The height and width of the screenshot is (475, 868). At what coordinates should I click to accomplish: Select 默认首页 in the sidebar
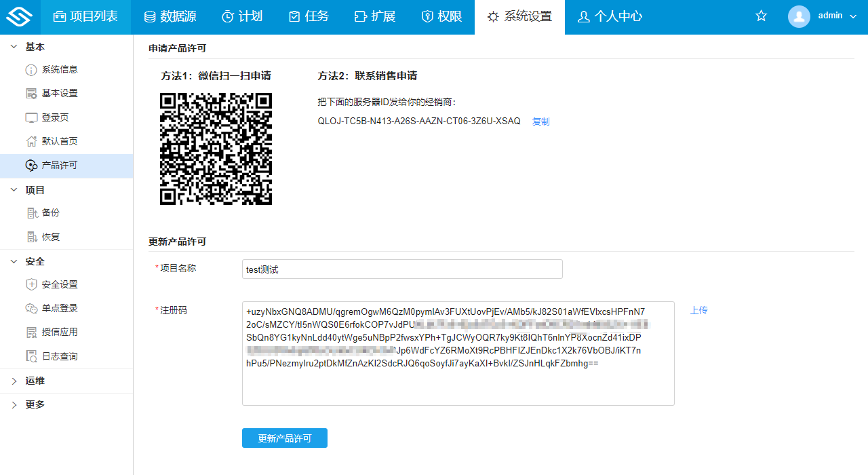(x=59, y=141)
